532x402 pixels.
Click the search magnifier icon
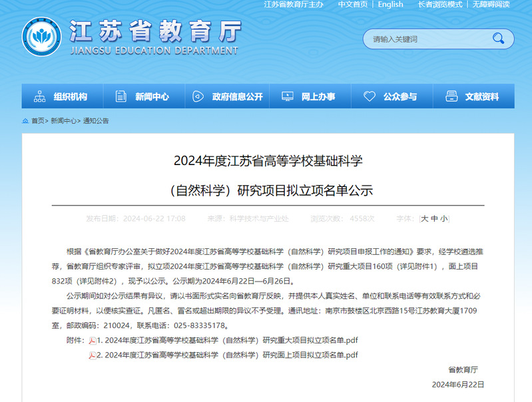click(x=498, y=39)
